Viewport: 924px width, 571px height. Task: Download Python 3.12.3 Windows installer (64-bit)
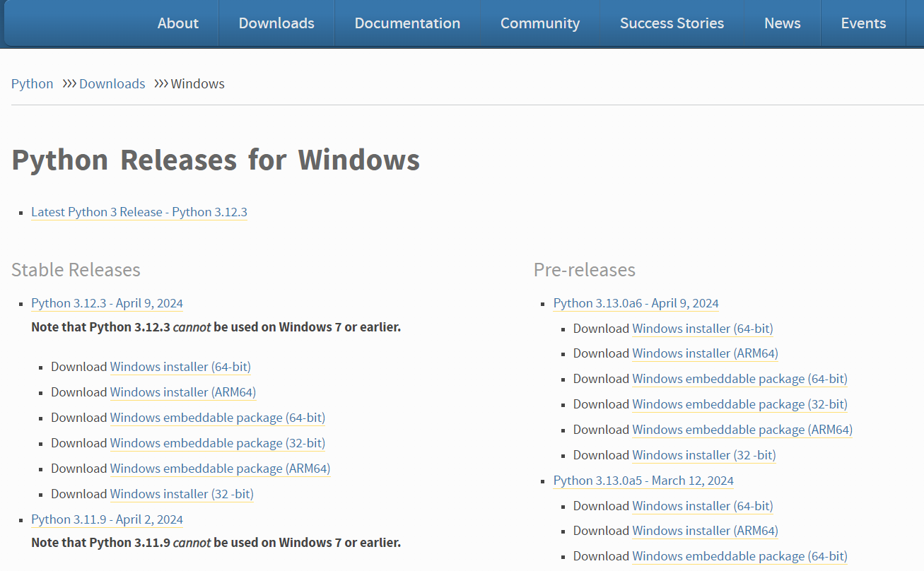[180, 367]
